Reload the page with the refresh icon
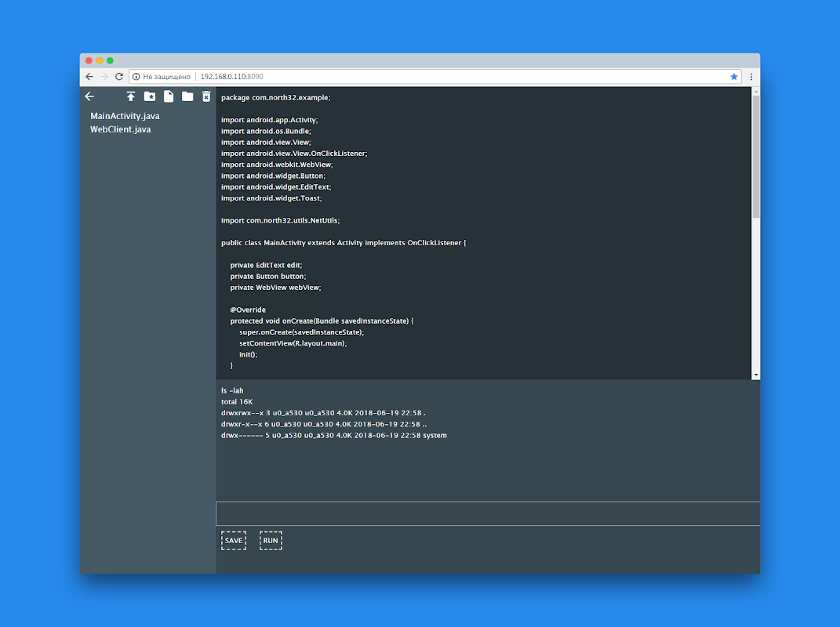Screen dimensions: 840x627 [119, 77]
